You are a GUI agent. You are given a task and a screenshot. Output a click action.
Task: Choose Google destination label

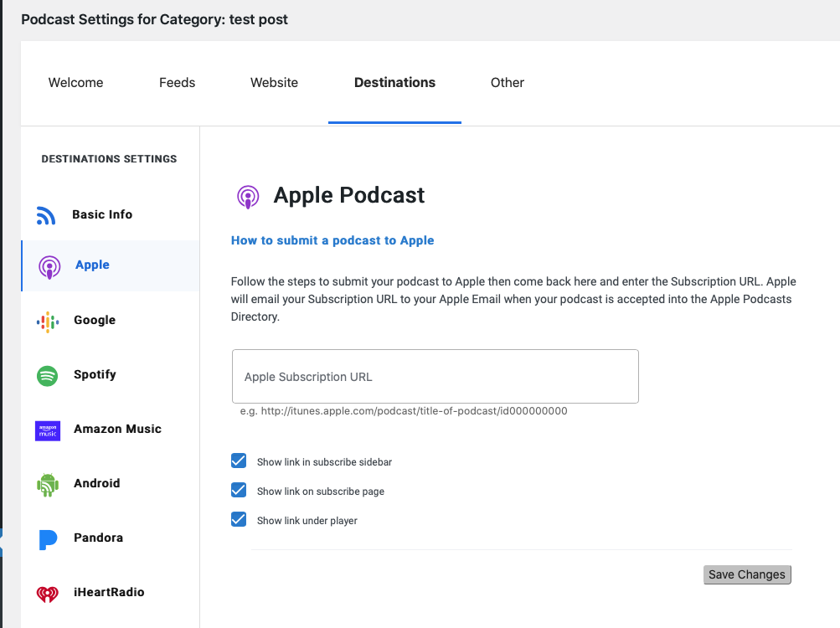click(95, 320)
